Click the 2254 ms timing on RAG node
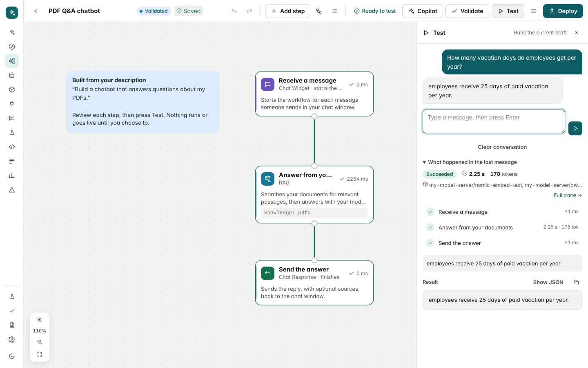The width and height of the screenshot is (588, 368). [x=354, y=179]
